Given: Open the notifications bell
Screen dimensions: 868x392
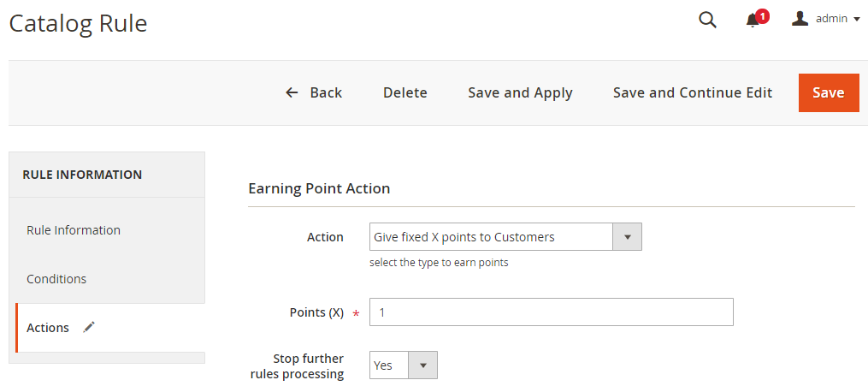Looking at the screenshot, I should click(x=753, y=20).
